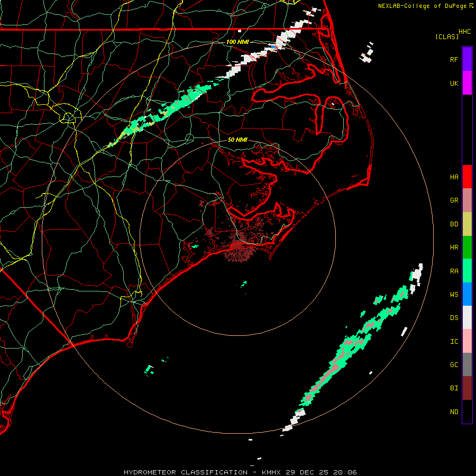The image size is (476, 476).
Task: Click the RF purple legend swatch
Action: pos(467,59)
